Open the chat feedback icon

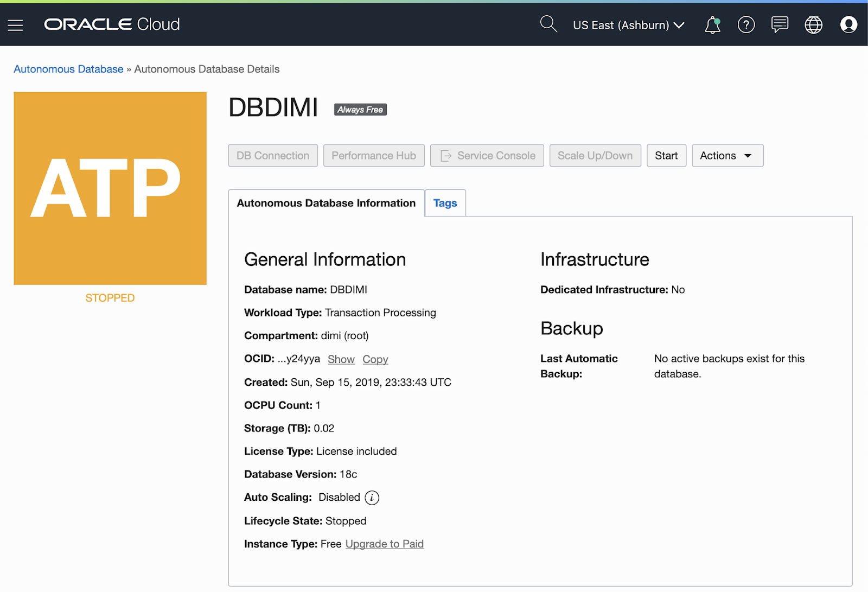point(780,24)
